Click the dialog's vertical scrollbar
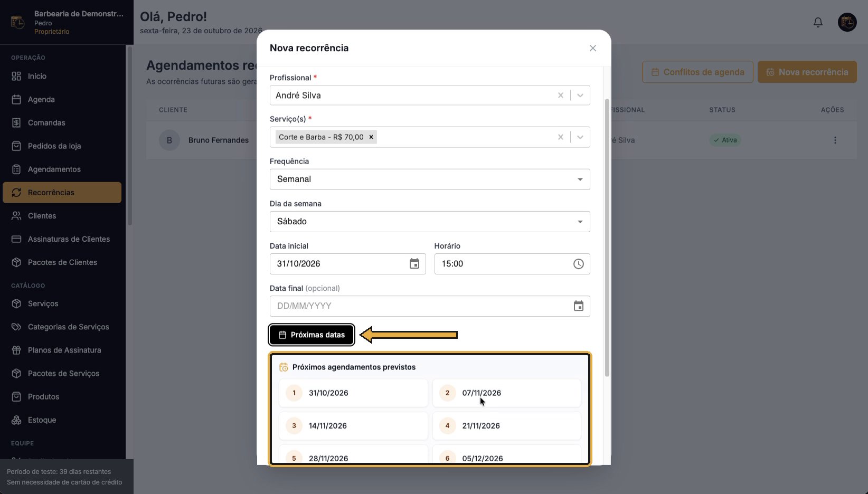 [x=607, y=237]
